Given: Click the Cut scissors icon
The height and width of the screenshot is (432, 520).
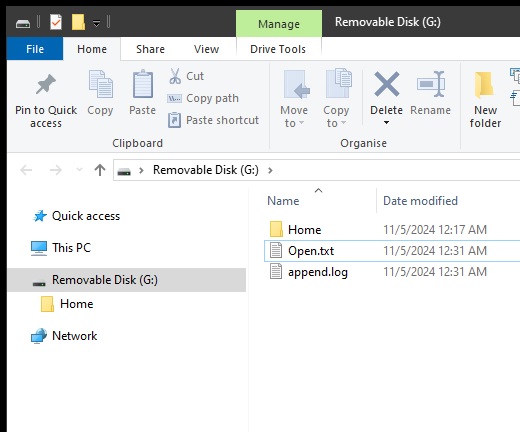Looking at the screenshot, I should (x=175, y=76).
